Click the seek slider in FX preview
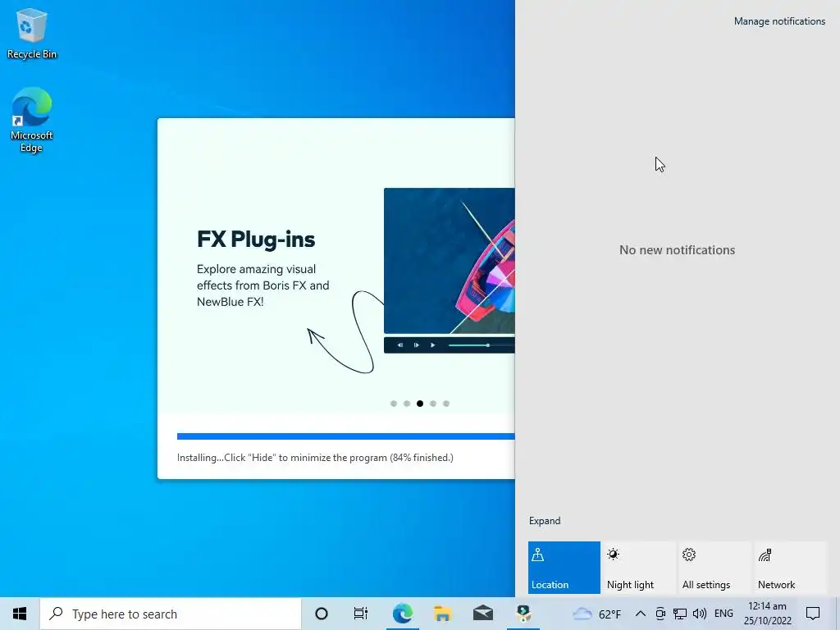 click(x=481, y=345)
